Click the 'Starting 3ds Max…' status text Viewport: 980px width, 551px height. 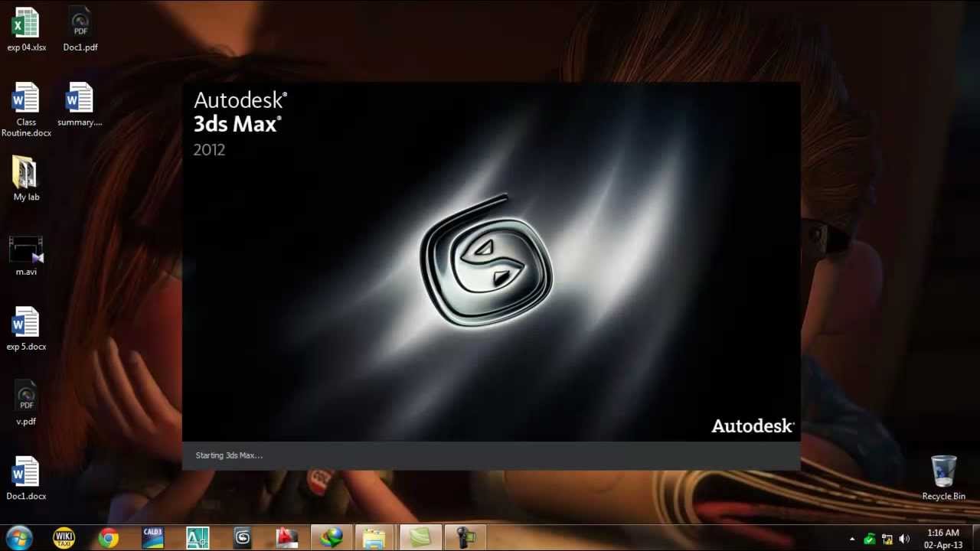[229, 455]
